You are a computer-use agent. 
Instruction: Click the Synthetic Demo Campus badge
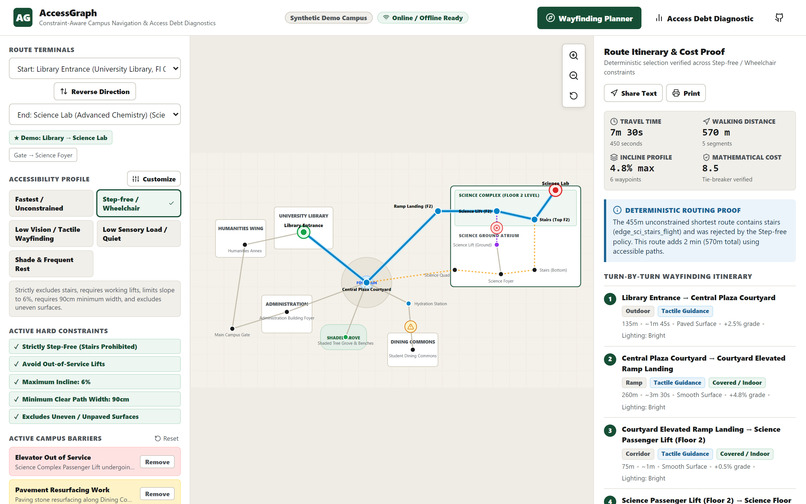[x=328, y=18]
